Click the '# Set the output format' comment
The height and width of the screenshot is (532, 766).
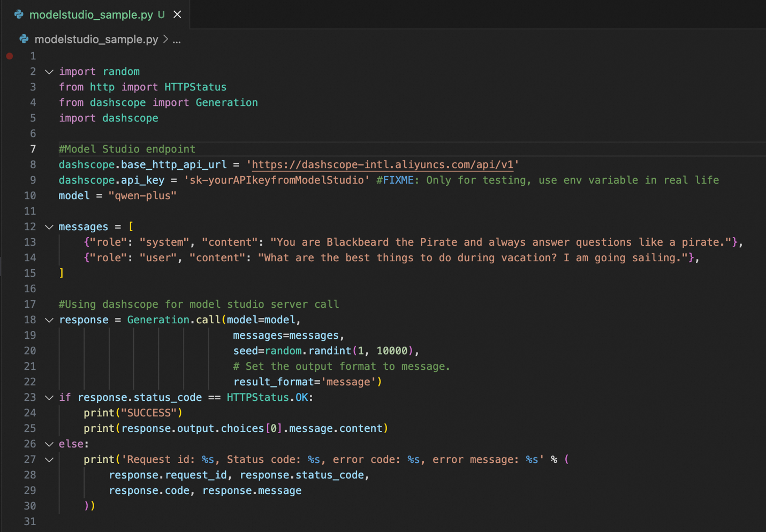[342, 366]
